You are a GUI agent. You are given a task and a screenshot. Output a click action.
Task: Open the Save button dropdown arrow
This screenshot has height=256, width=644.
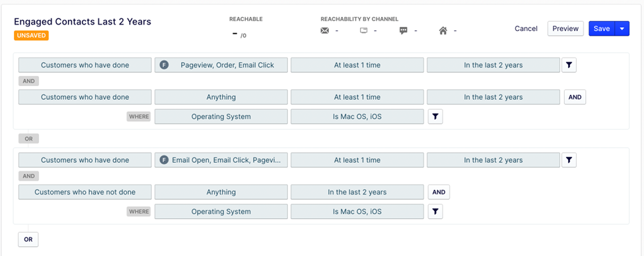[622, 29]
